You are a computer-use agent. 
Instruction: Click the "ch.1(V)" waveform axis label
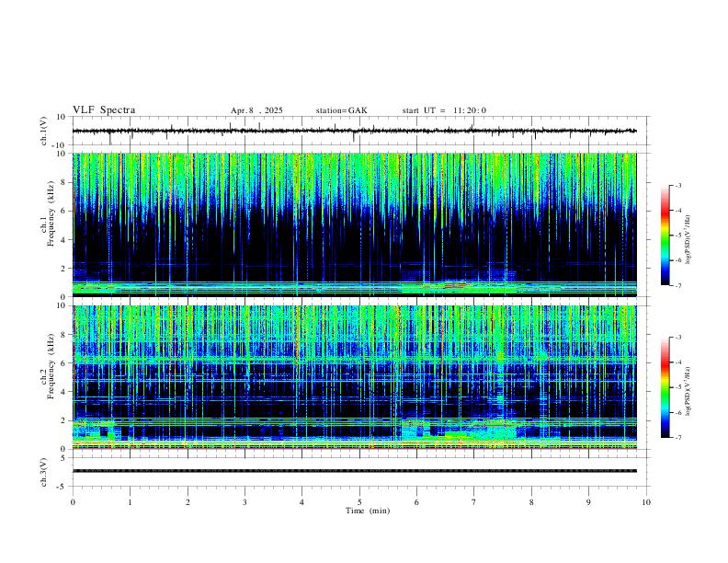[x=44, y=131]
